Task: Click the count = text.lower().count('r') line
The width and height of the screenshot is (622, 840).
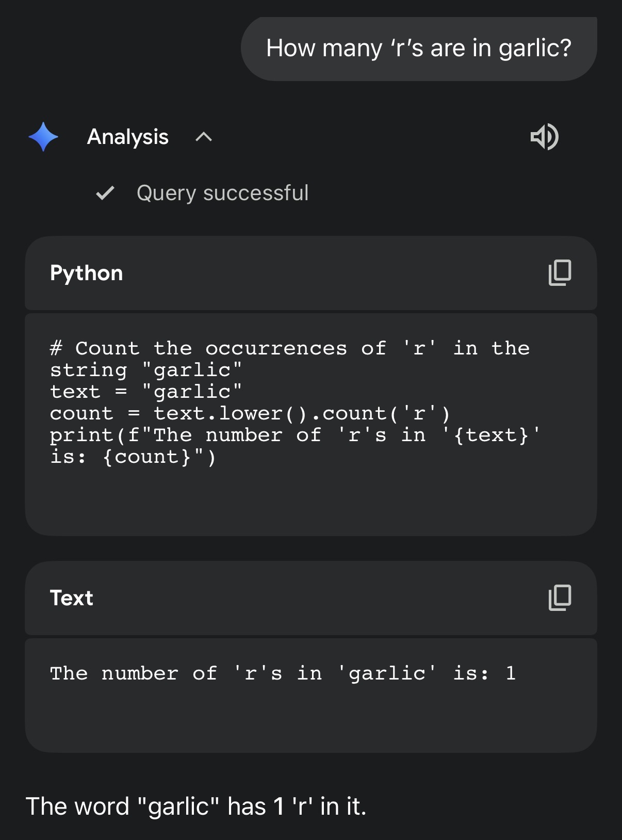Action: 250,413
